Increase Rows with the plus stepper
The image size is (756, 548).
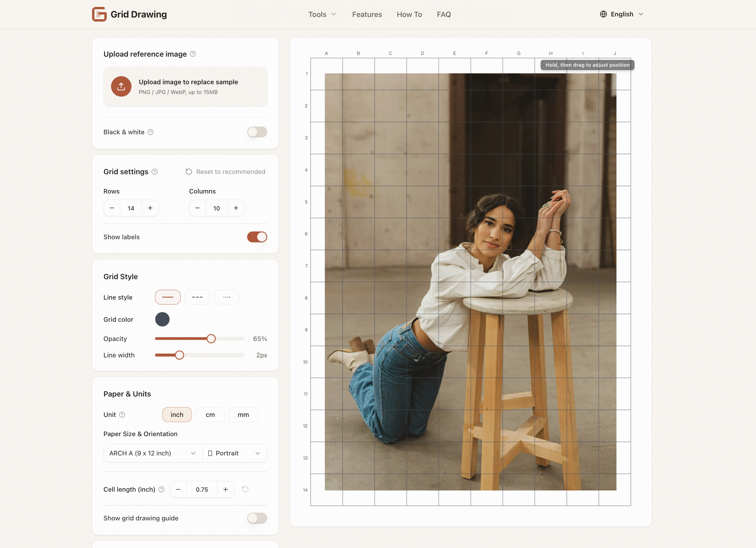150,208
